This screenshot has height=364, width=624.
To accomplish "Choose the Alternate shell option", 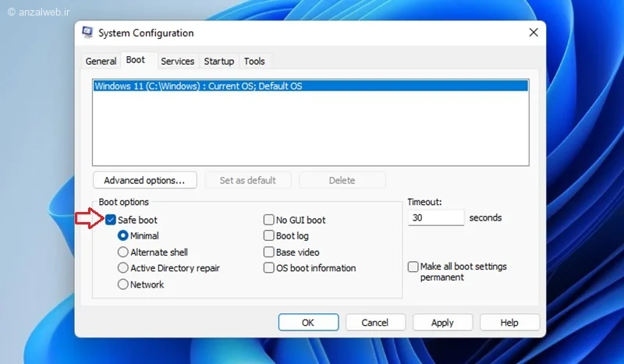I will 123,252.
